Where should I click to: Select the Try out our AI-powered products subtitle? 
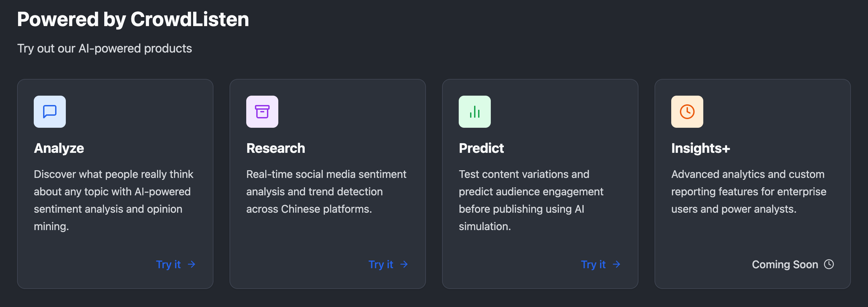pos(105,48)
